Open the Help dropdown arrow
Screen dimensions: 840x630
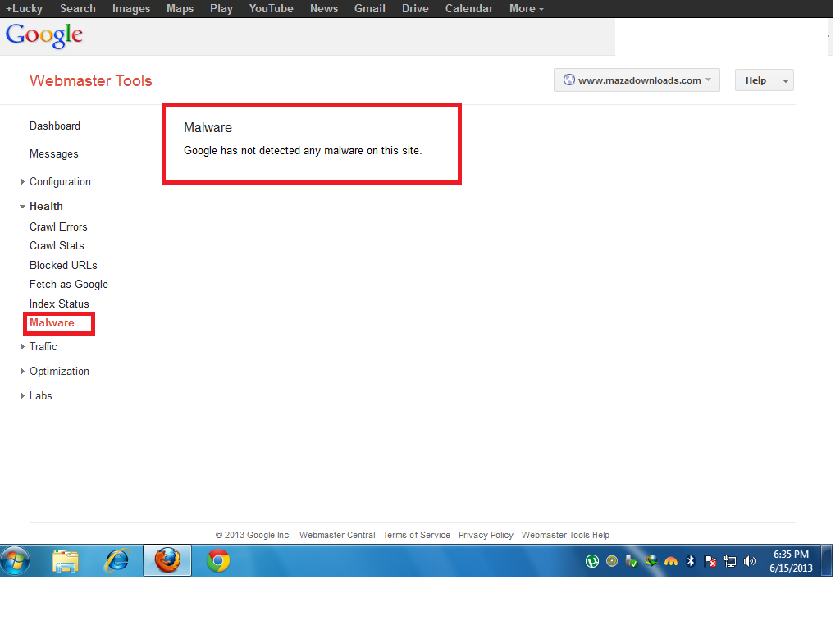pos(785,81)
